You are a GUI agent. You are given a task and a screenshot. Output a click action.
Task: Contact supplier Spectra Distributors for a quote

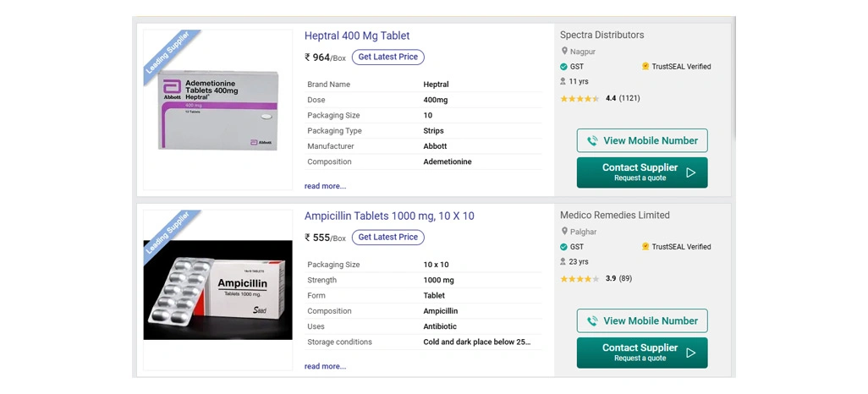pyautogui.click(x=642, y=172)
